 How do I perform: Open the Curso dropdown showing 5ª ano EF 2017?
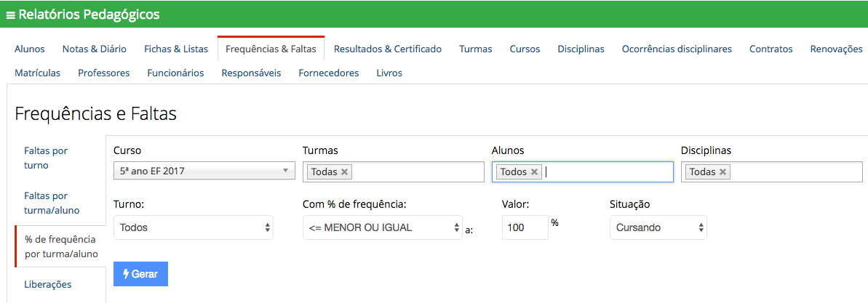pos(204,171)
